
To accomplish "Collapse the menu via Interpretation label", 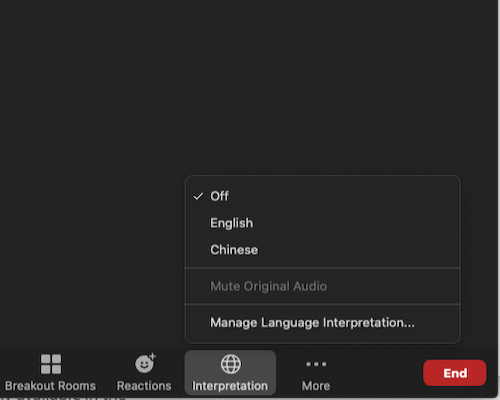I will click(x=230, y=386).
